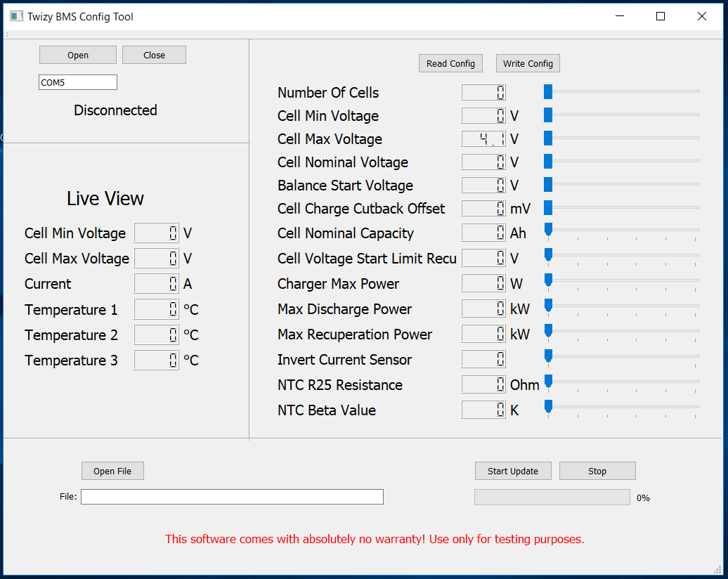Image resolution: width=728 pixels, height=579 pixels.
Task: Start the firmware update
Action: coord(512,471)
